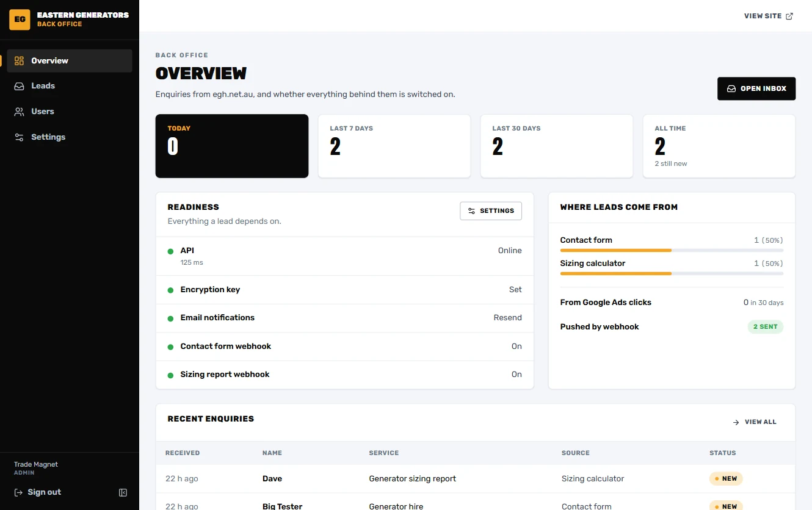Image resolution: width=812 pixels, height=510 pixels.
Task: Click the inbox icon on Open Inbox button
Action: point(731,88)
